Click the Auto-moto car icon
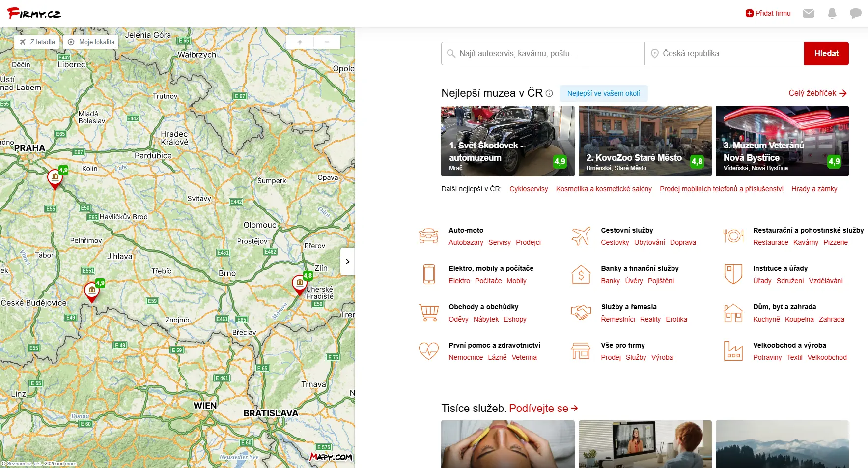The image size is (868, 468). pyautogui.click(x=428, y=236)
